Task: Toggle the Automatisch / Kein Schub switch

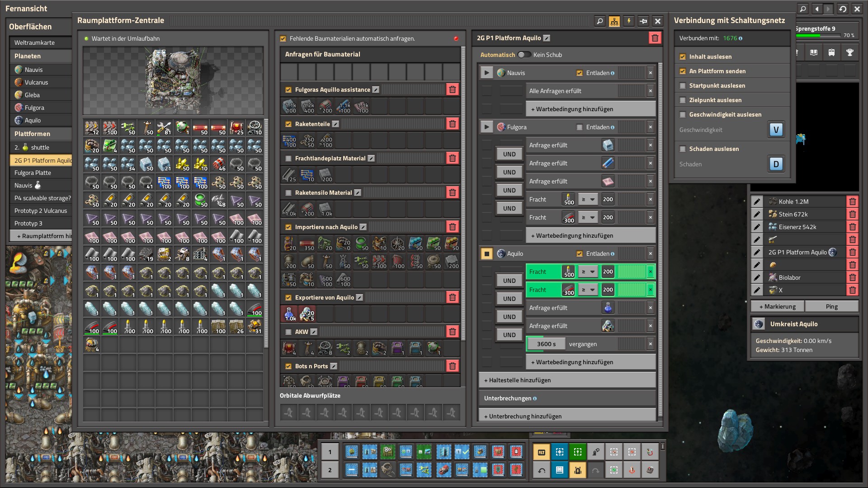Action: click(x=524, y=55)
